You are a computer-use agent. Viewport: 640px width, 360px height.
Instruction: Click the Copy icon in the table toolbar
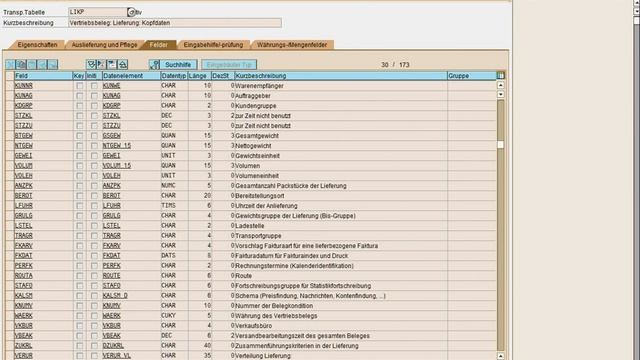[21, 64]
